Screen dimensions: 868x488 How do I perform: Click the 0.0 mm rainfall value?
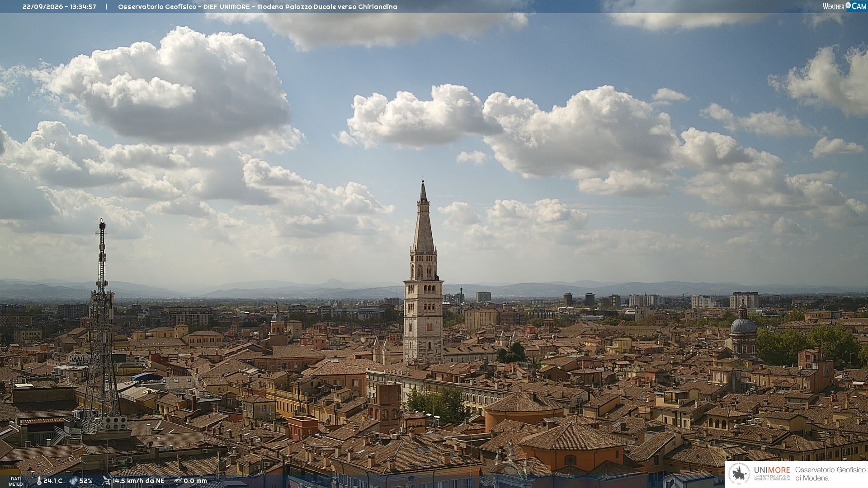click(195, 481)
